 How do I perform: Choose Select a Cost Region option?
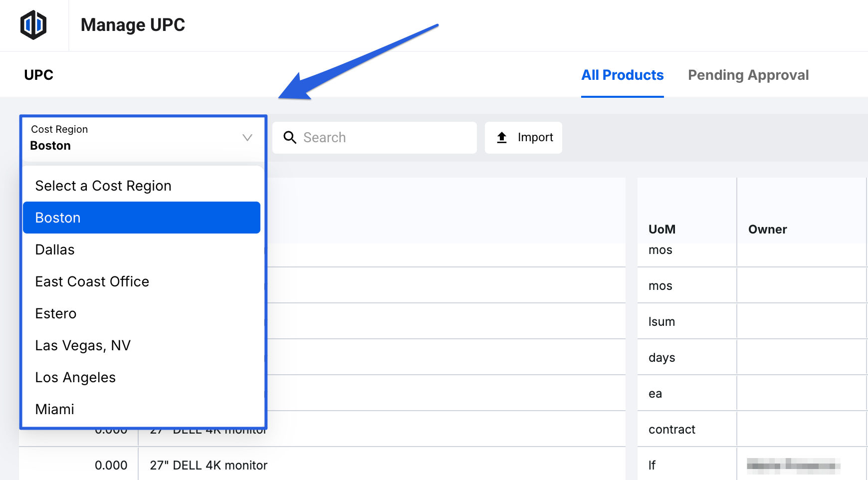click(x=103, y=186)
